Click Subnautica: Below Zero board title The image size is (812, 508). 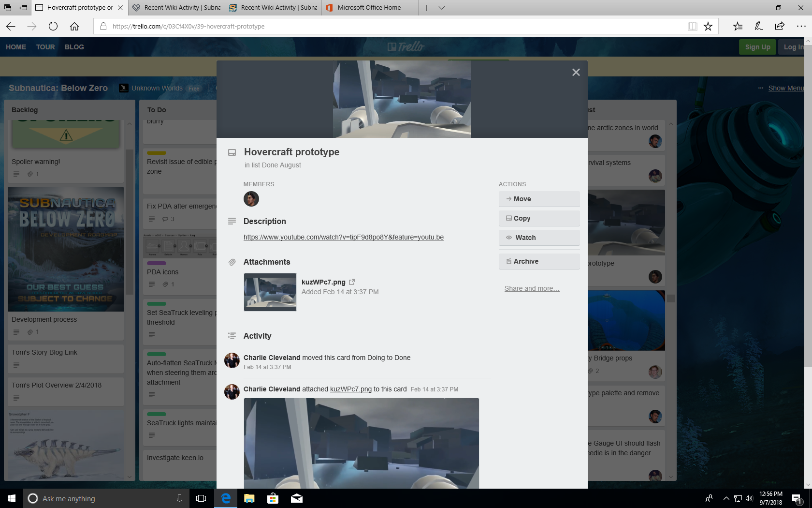pos(58,88)
